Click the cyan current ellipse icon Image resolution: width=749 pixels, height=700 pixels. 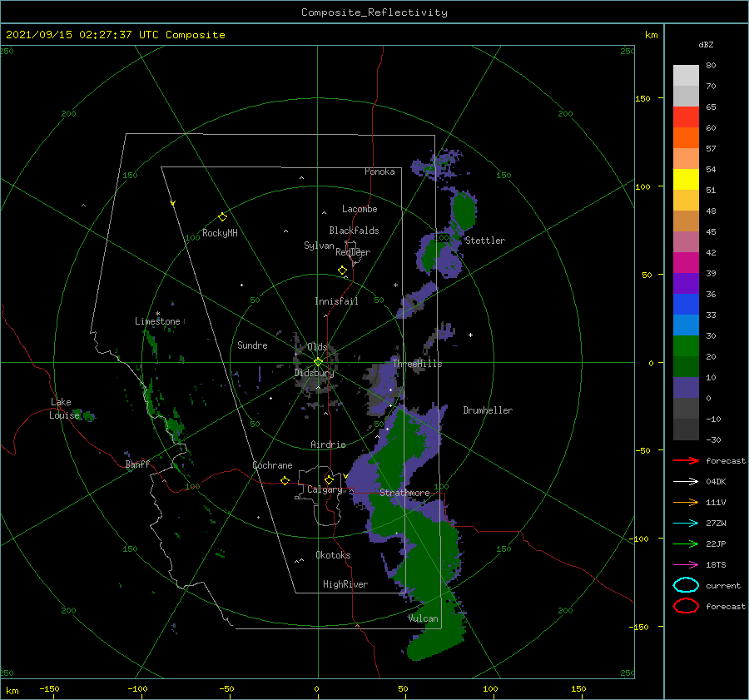pos(686,585)
